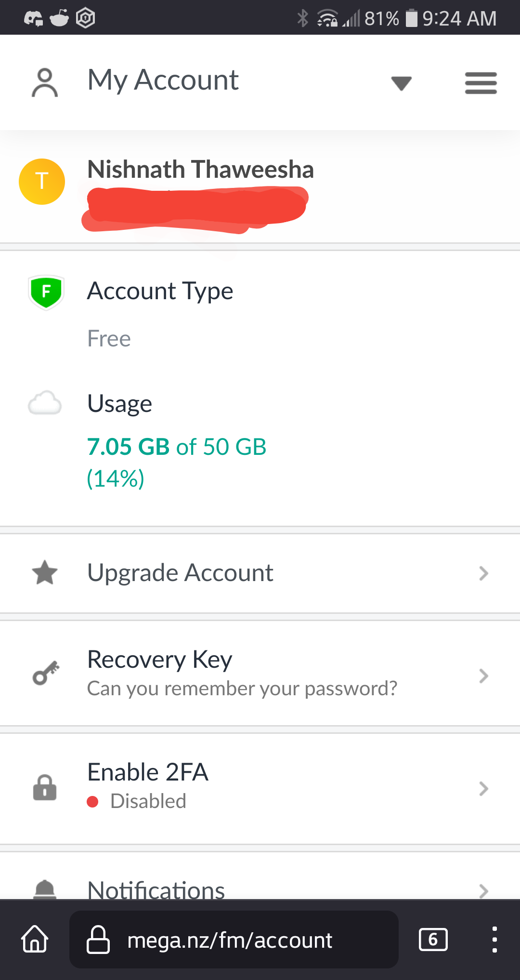
Task: Open the browser three-dot menu
Action: (494, 940)
